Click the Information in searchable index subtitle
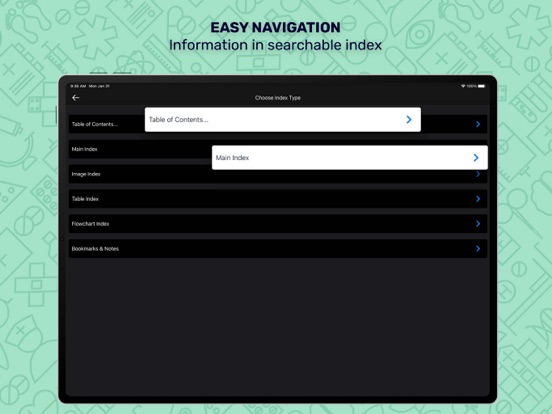 (276, 45)
